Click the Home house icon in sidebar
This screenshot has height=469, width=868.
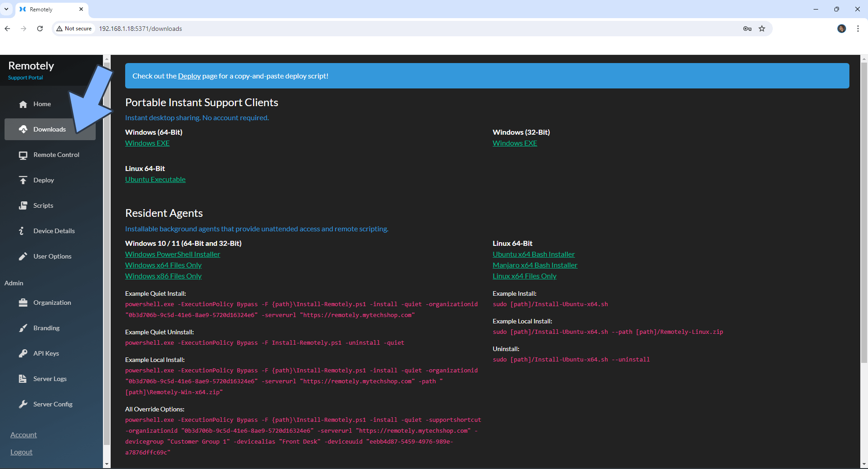tap(23, 104)
